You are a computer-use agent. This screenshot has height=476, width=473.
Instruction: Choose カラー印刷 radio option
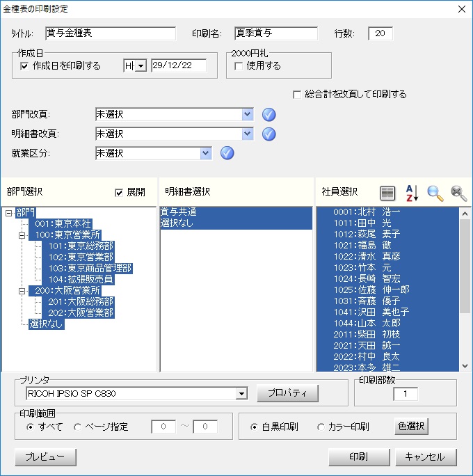(321, 427)
